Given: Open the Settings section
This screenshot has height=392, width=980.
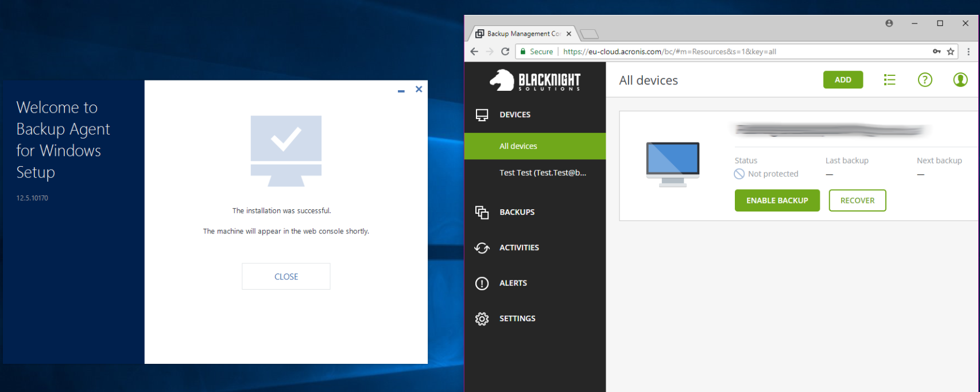Looking at the screenshot, I should (x=535, y=318).
